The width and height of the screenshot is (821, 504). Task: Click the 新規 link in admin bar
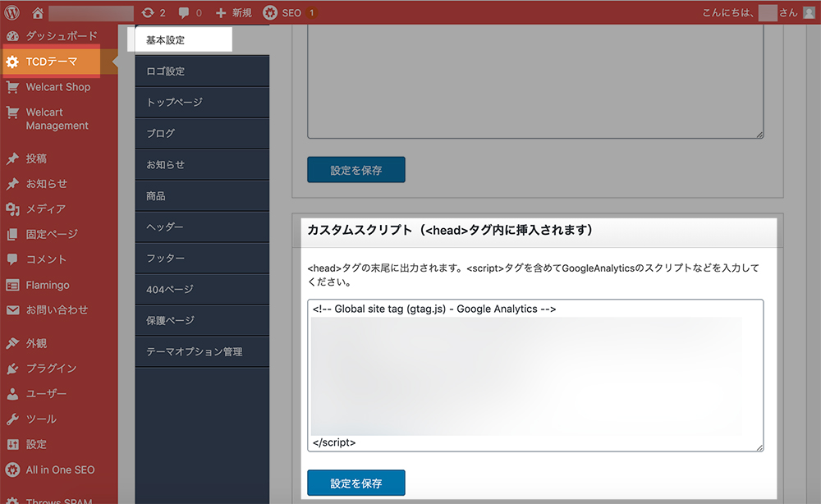point(242,12)
